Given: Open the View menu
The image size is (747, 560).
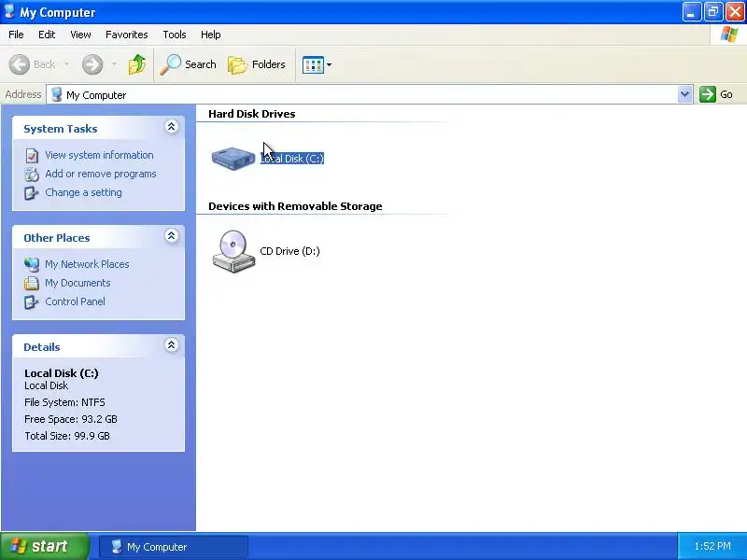Looking at the screenshot, I should click(80, 35).
